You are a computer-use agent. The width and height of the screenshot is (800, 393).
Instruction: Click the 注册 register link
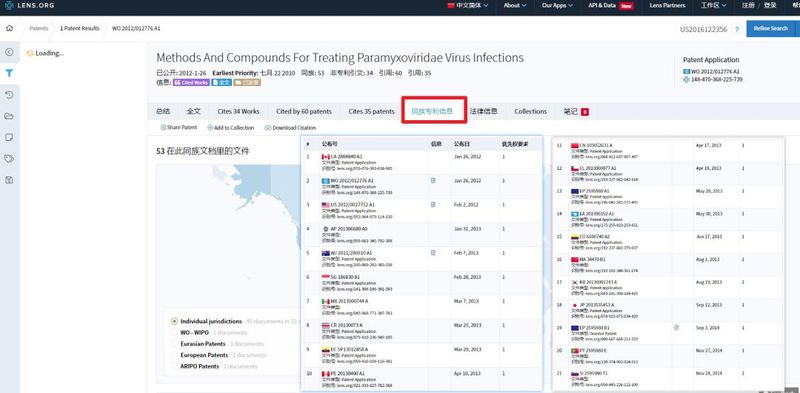[748, 6]
